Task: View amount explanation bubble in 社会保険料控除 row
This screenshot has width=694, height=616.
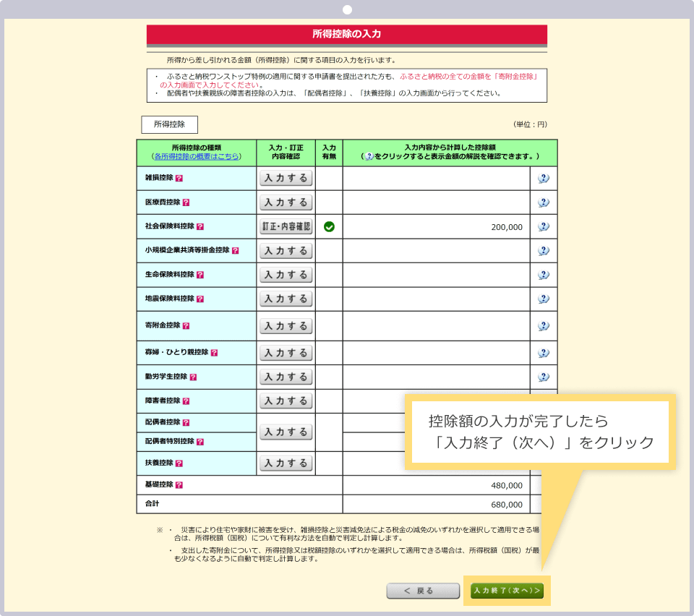Action: point(544,226)
